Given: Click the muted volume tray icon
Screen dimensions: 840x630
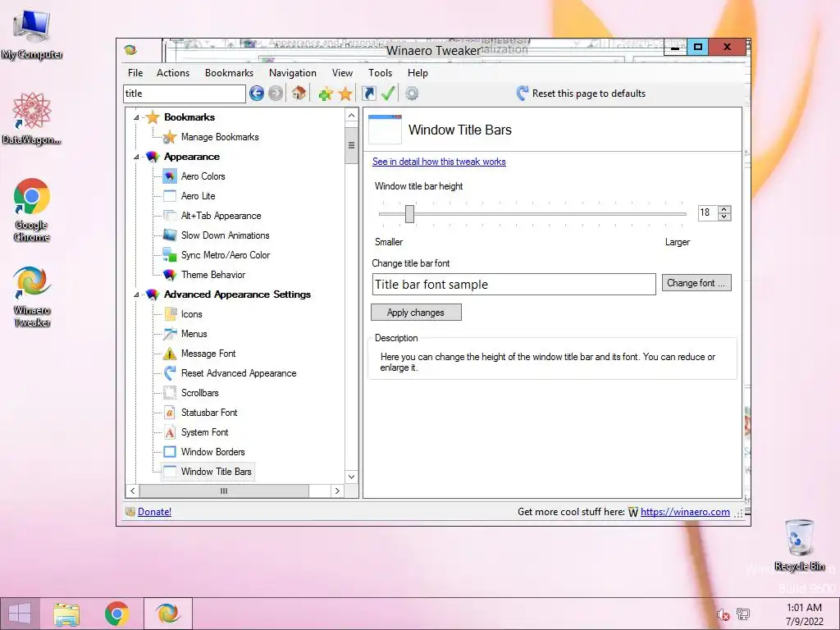Looking at the screenshot, I should (724, 614).
